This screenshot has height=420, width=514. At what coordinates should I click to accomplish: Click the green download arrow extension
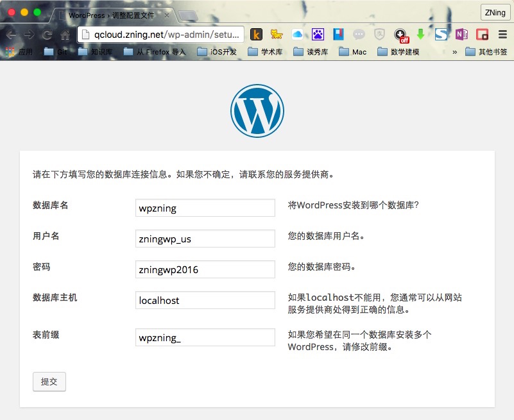coord(420,34)
